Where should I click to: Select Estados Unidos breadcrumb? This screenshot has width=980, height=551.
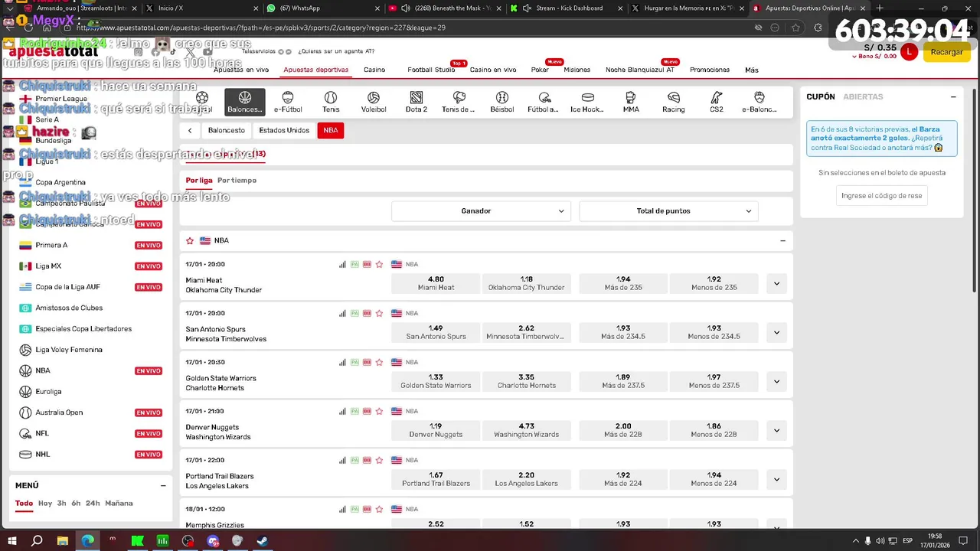(284, 130)
